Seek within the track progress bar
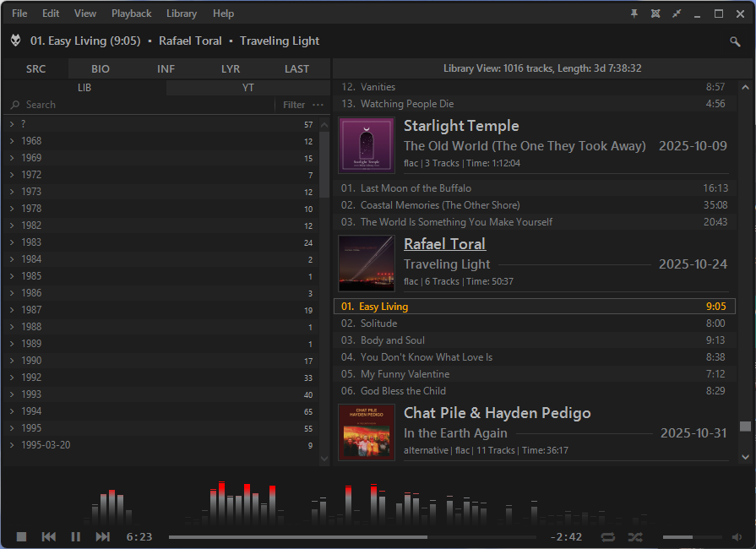 (352, 537)
